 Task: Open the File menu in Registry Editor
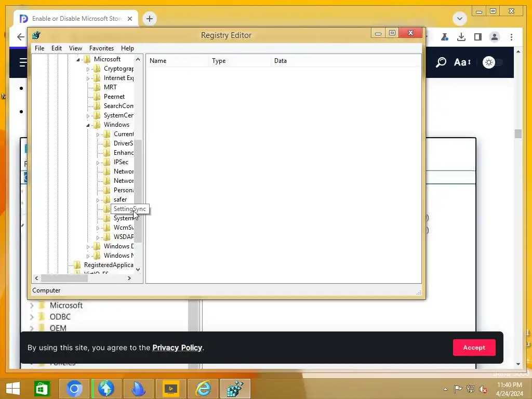(x=39, y=48)
